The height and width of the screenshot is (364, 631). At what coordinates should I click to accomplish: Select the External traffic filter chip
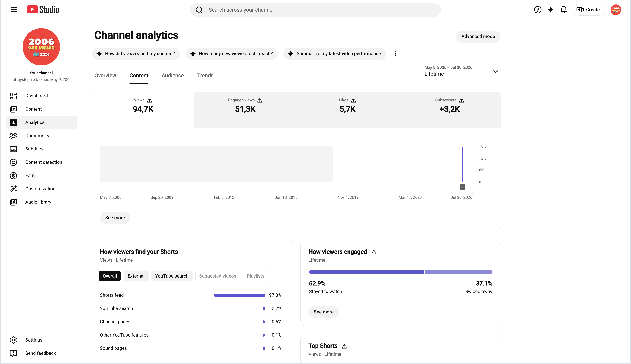tap(136, 276)
